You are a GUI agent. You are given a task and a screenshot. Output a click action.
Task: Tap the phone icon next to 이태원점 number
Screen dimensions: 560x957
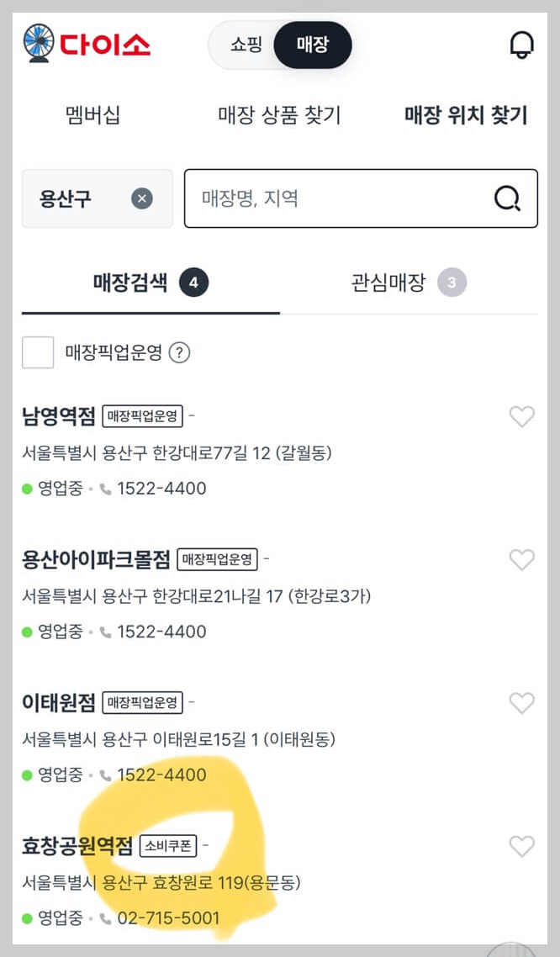click(107, 775)
